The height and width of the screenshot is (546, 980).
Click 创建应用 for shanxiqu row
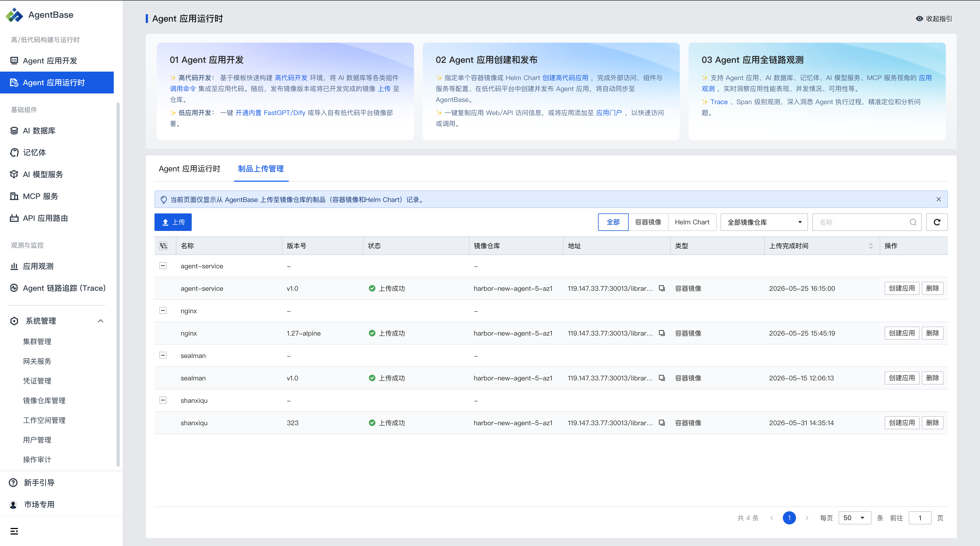[902, 422]
